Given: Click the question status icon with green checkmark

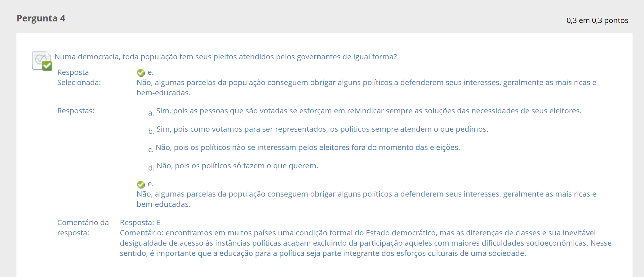Looking at the screenshot, I should pyautogui.click(x=42, y=61).
